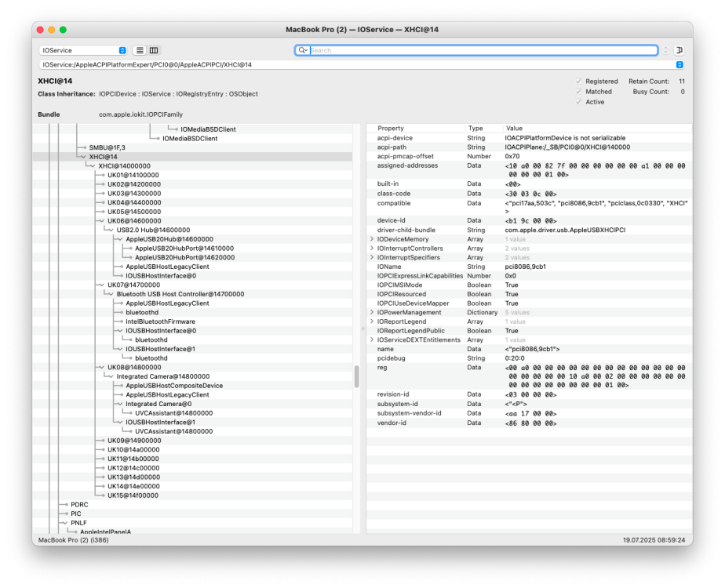
Task: Switch to the list view icon
Action: click(x=140, y=50)
